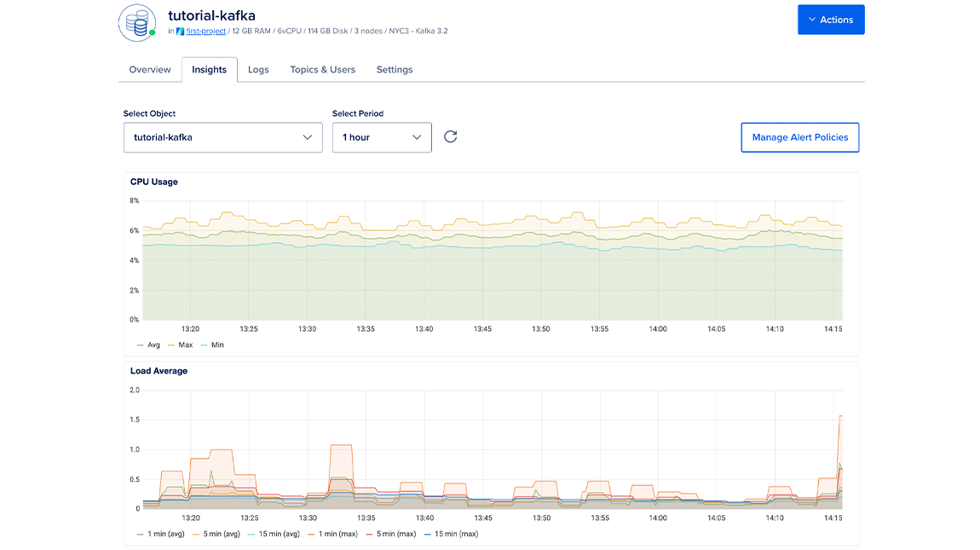The height and width of the screenshot is (550, 980).
Task: Click 14:15 on the Load Average time axis
Action: tap(833, 518)
